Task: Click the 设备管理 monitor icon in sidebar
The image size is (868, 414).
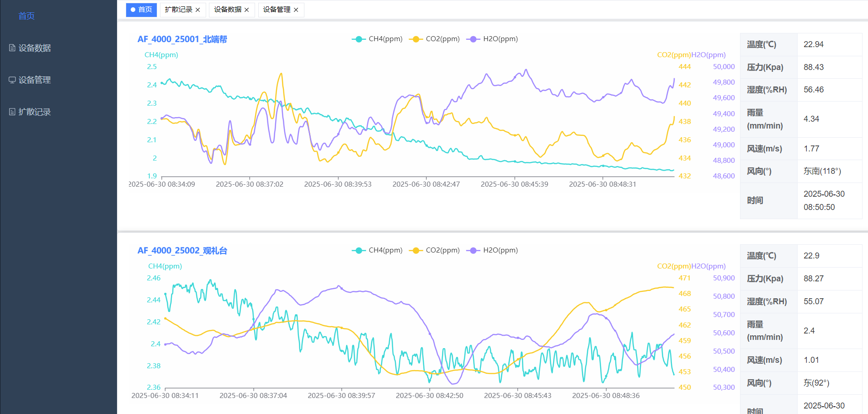Action: click(x=12, y=80)
